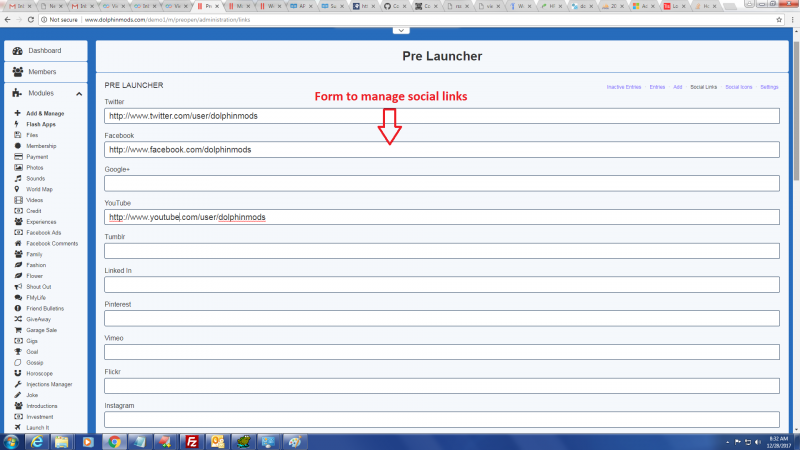The width and height of the screenshot is (800, 450).
Task: Click the browser reload button
Action: tap(31, 19)
